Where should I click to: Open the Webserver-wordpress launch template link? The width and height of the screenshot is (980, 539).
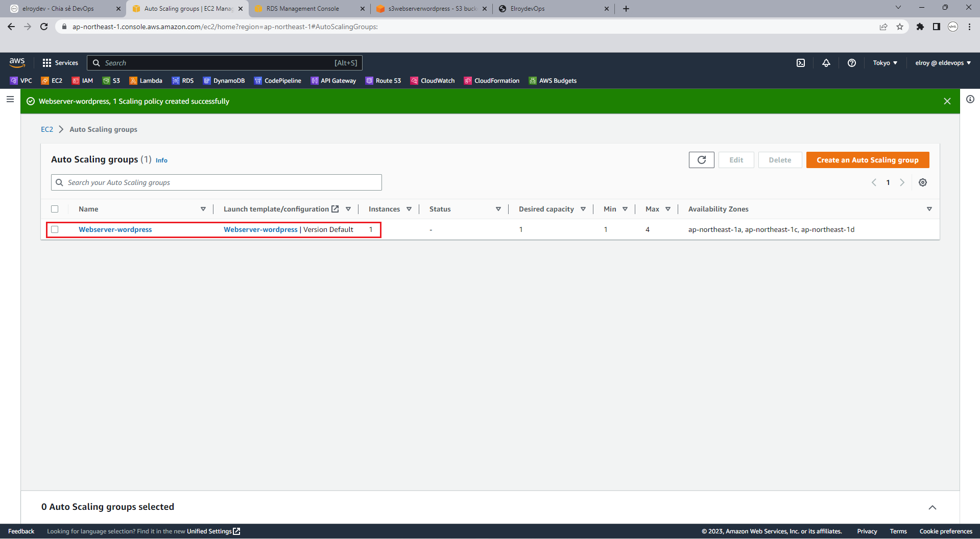coord(260,229)
